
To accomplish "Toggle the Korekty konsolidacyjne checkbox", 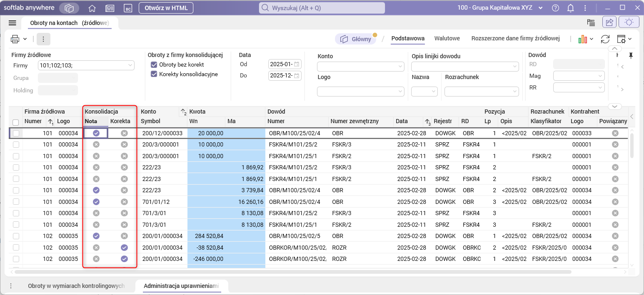I will (154, 74).
